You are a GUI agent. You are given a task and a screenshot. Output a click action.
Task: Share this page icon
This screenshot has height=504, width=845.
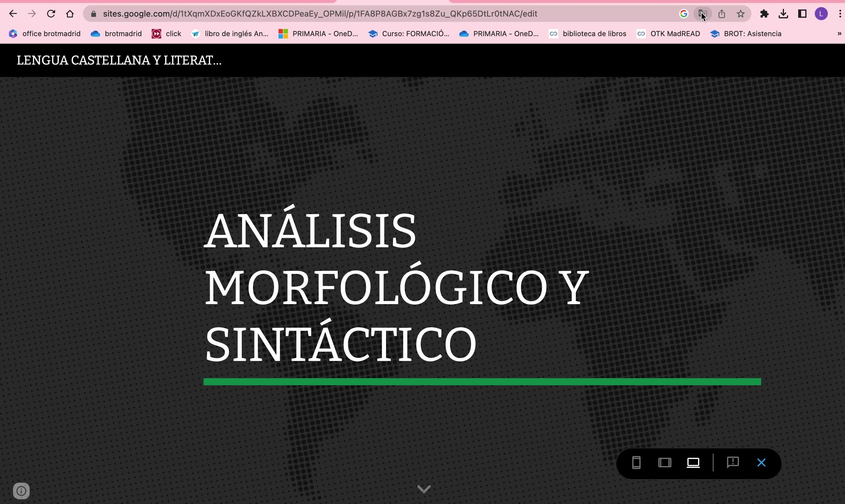tap(722, 14)
